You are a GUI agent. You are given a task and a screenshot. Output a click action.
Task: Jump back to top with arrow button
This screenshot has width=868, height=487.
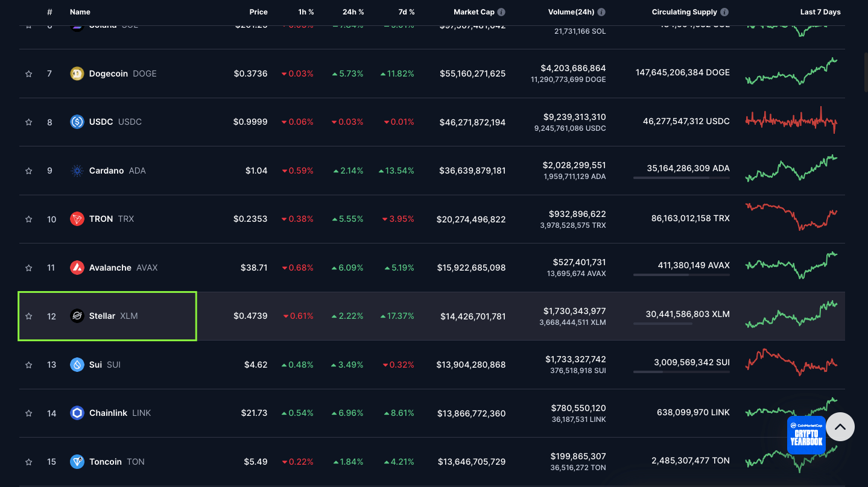840,427
